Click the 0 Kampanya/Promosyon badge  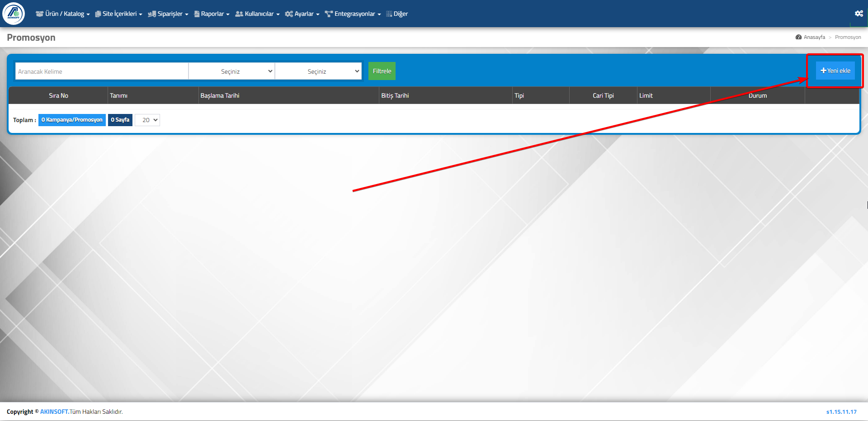pos(72,120)
